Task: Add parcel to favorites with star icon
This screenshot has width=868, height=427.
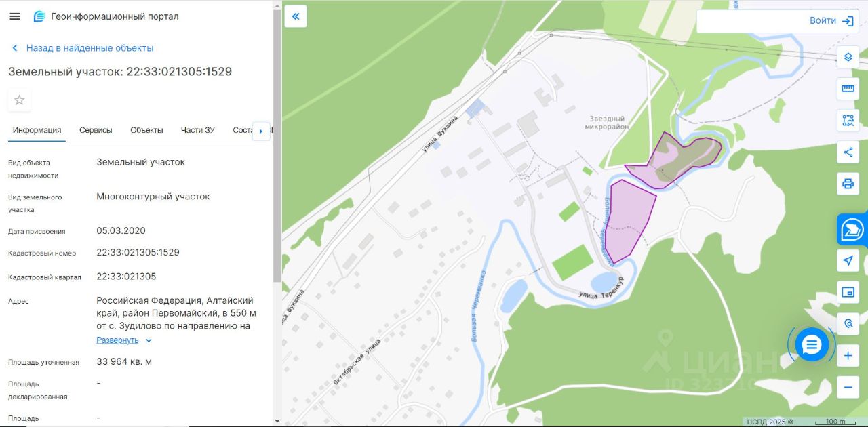Action: [20, 100]
